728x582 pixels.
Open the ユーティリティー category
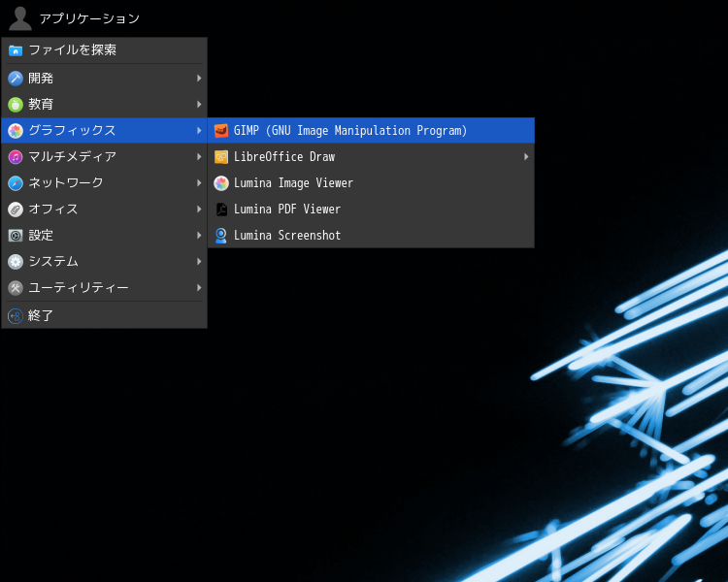(x=105, y=288)
